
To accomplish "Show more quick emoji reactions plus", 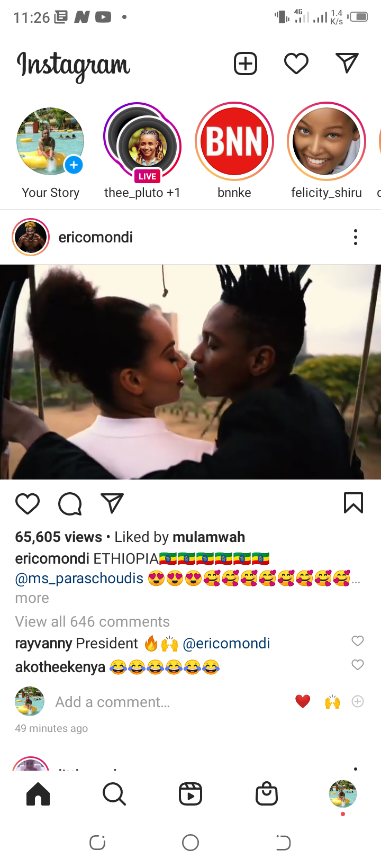I will [x=358, y=701].
